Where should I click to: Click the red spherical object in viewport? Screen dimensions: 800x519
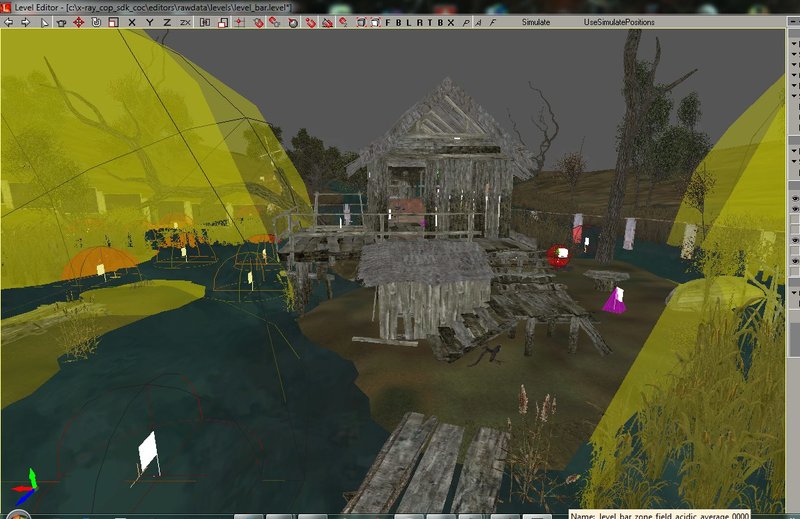coord(557,256)
